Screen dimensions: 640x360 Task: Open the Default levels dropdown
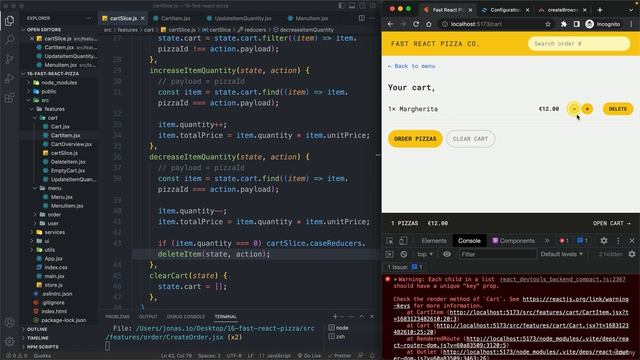click(562, 254)
